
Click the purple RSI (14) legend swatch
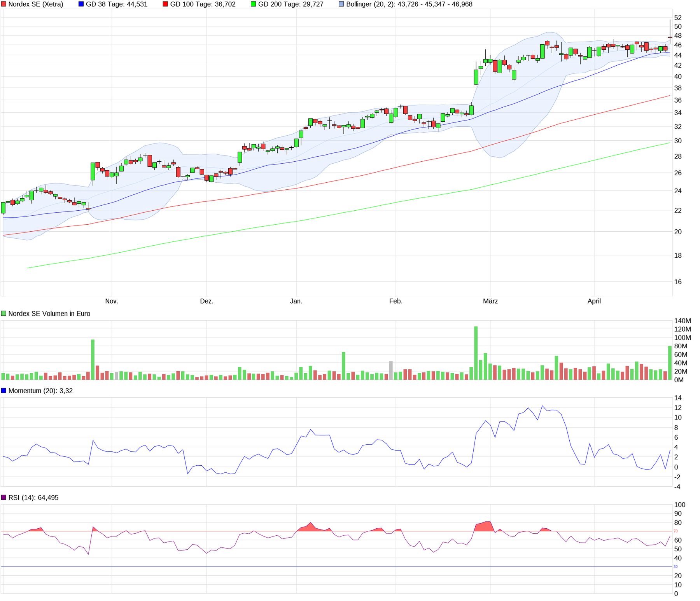point(4,498)
